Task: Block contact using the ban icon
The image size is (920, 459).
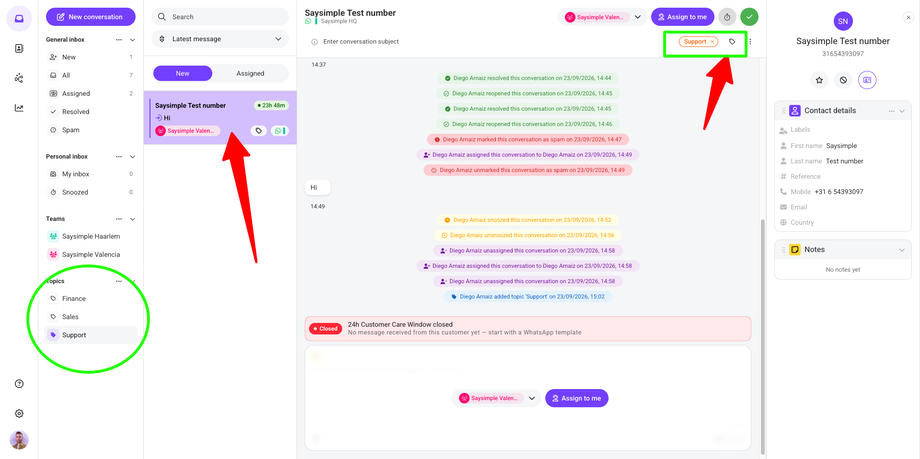Action: coord(843,80)
